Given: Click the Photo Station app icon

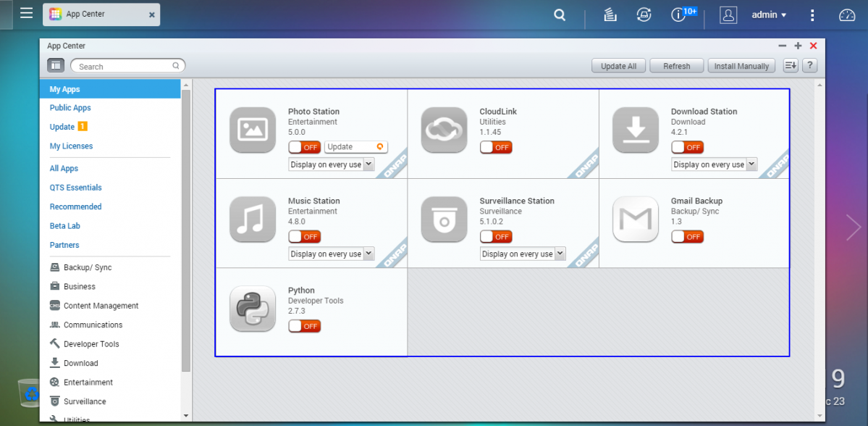Looking at the screenshot, I should pyautogui.click(x=253, y=130).
